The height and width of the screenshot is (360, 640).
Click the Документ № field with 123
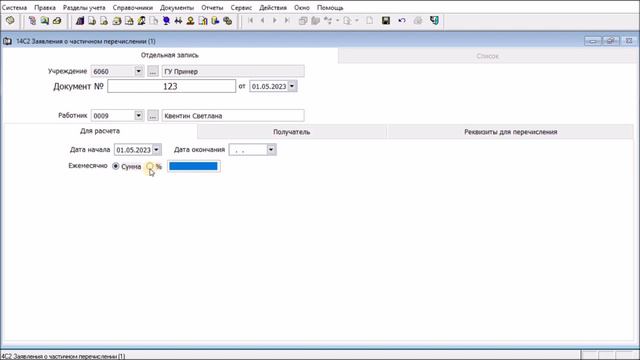pos(171,86)
